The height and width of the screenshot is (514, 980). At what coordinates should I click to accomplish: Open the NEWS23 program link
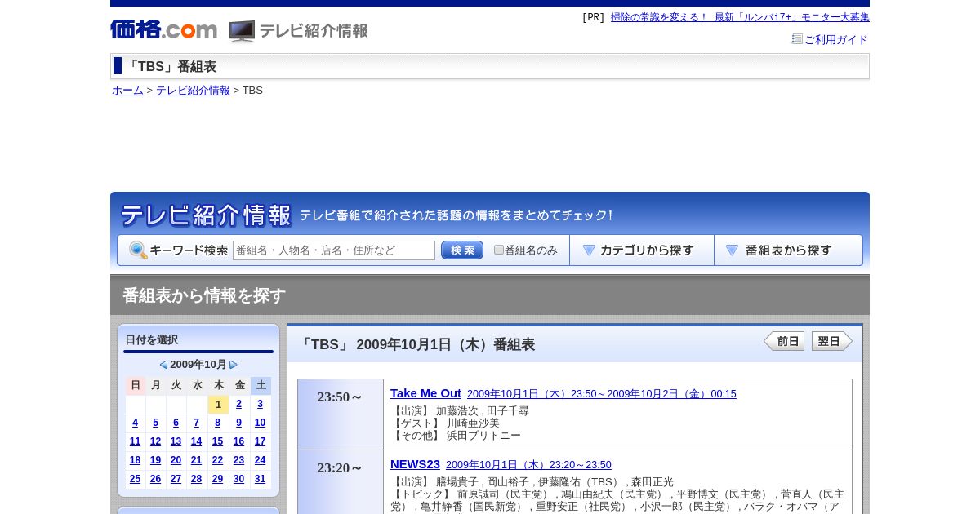[x=415, y=464]
